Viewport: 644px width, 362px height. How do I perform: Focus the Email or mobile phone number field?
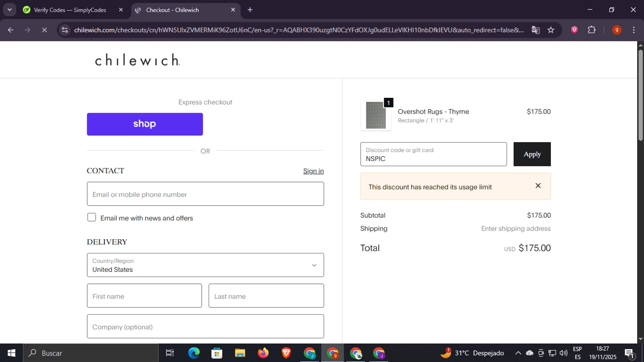205,194
